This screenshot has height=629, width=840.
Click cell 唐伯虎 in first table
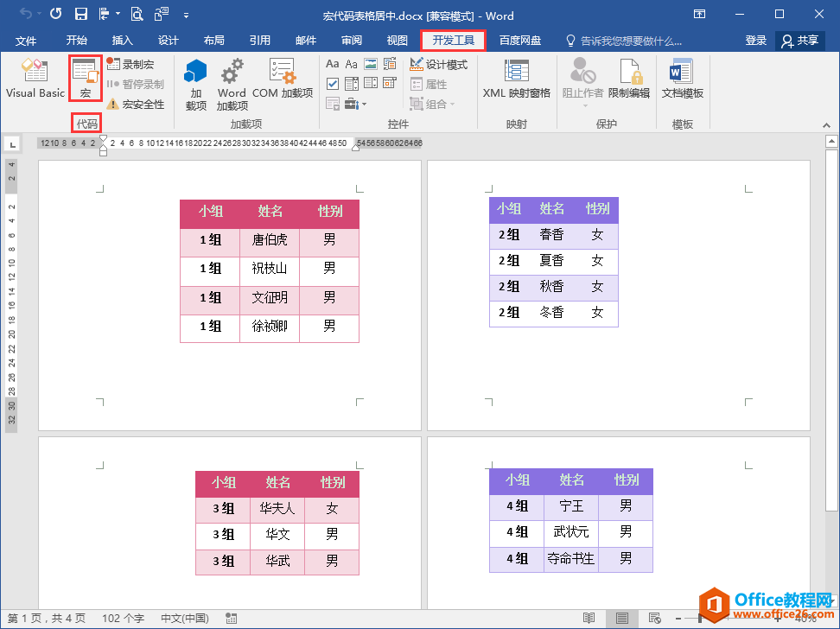pyautogui.click(x=270, y=239)
